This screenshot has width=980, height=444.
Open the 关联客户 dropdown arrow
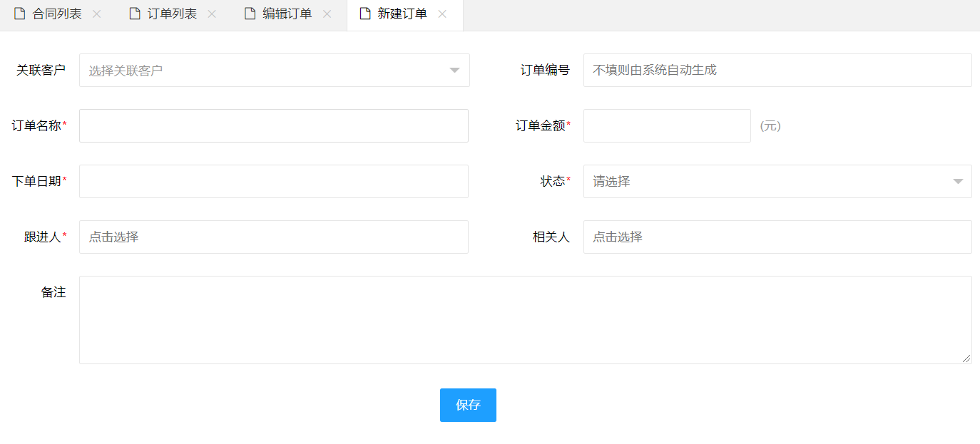454,71
